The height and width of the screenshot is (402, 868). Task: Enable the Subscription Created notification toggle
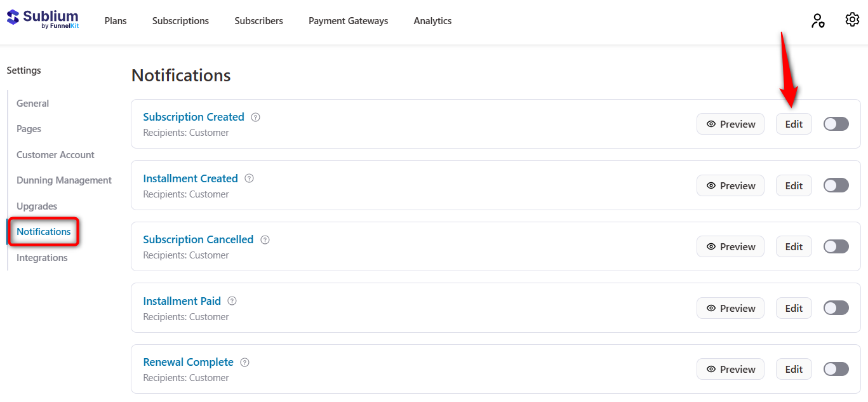point(836,123)
